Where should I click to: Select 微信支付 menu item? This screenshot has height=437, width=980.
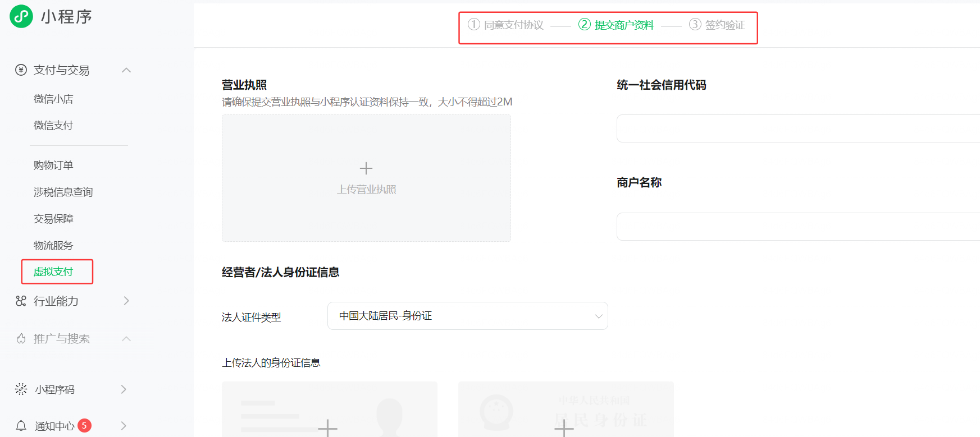53,126
